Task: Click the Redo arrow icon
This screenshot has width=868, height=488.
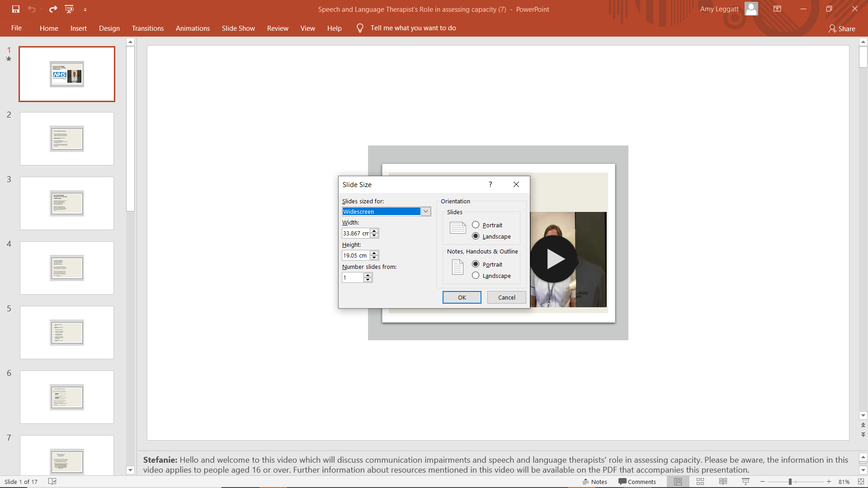Action: pos(53,9)
